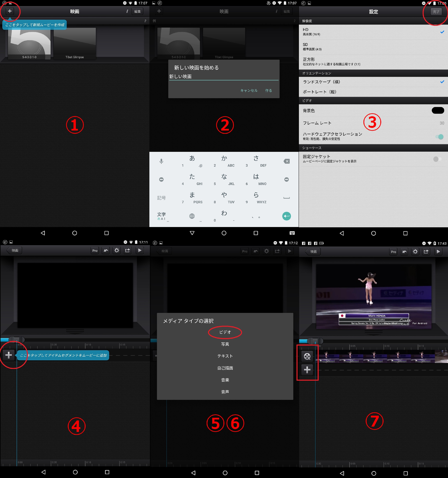Choose 音楽 in media type menu
Image resolution: width=448 pixels, height=478 pixels.
(x=225, y=380)
